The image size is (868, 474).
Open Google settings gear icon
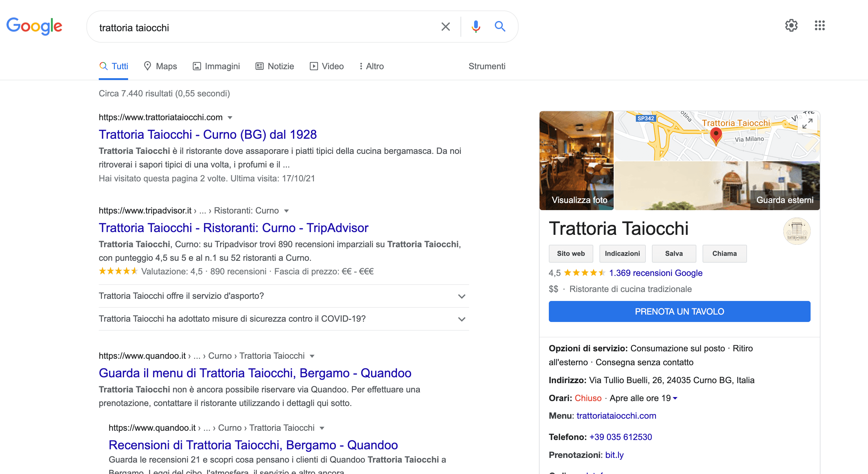point(791,26)
